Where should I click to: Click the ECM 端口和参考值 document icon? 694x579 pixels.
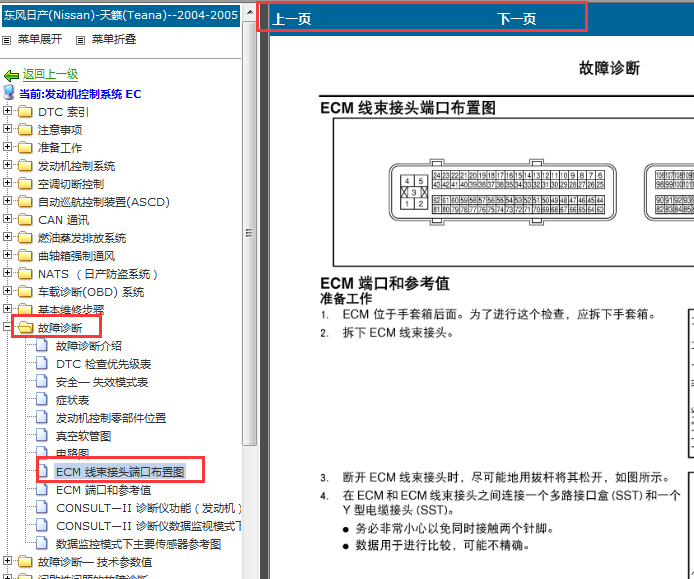pyautogui.click(x=42, y=489)
